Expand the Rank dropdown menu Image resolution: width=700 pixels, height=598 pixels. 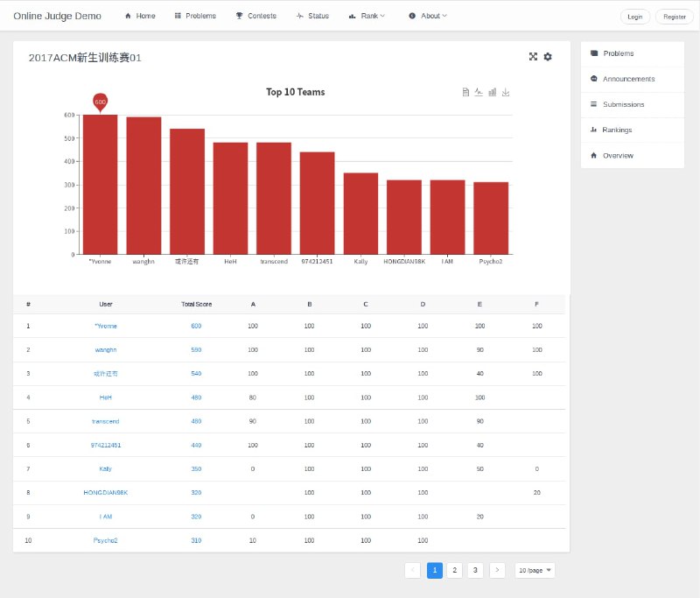point(366,16)
